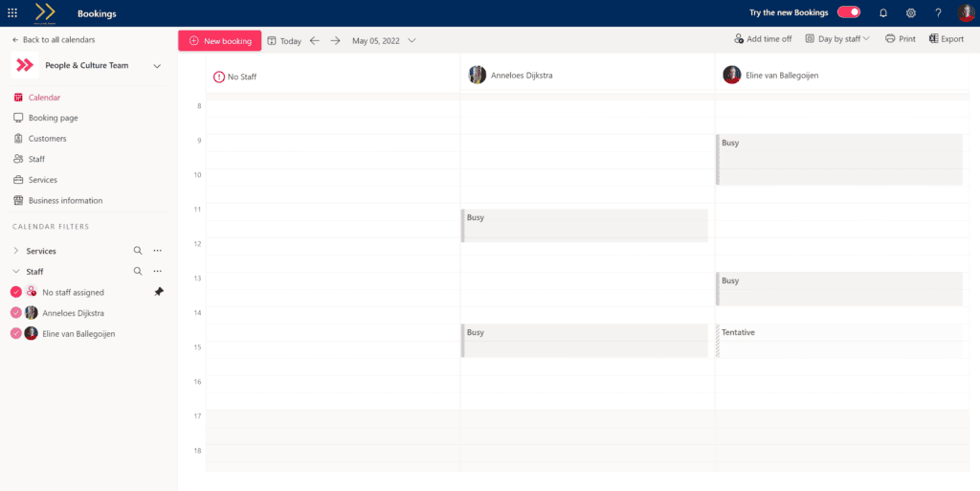Viewport: 980px width, 491px height.
Task: Open the user account avatar
Action: coord(966,13)
